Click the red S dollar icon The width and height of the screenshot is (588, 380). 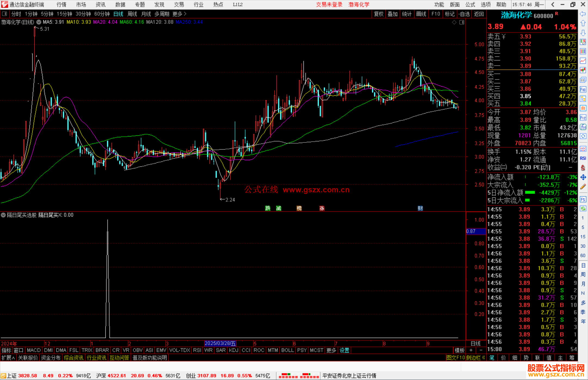(x=583, y=168)
